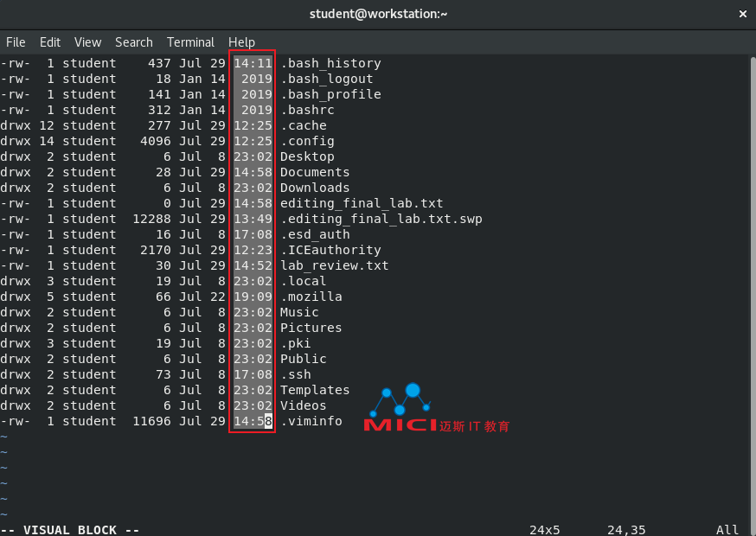Click the size 73 in the .ssh row

tap(163, 374)
